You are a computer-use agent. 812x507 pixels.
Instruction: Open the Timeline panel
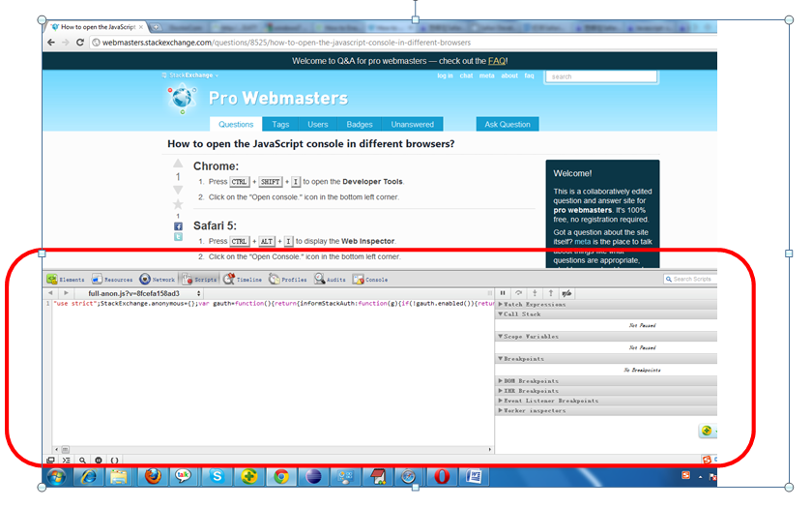(x=243, y=280)
